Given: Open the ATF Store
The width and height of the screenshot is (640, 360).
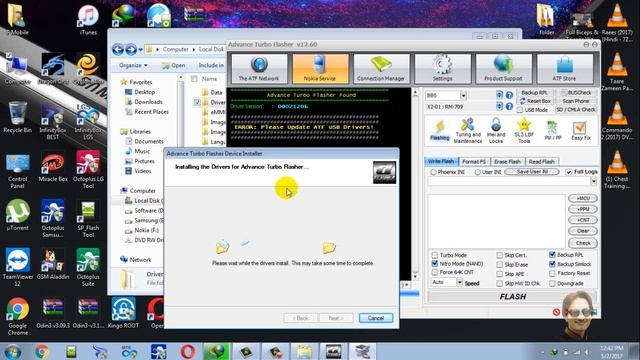Looking at the screenshot, I should (x=564, y=69).
